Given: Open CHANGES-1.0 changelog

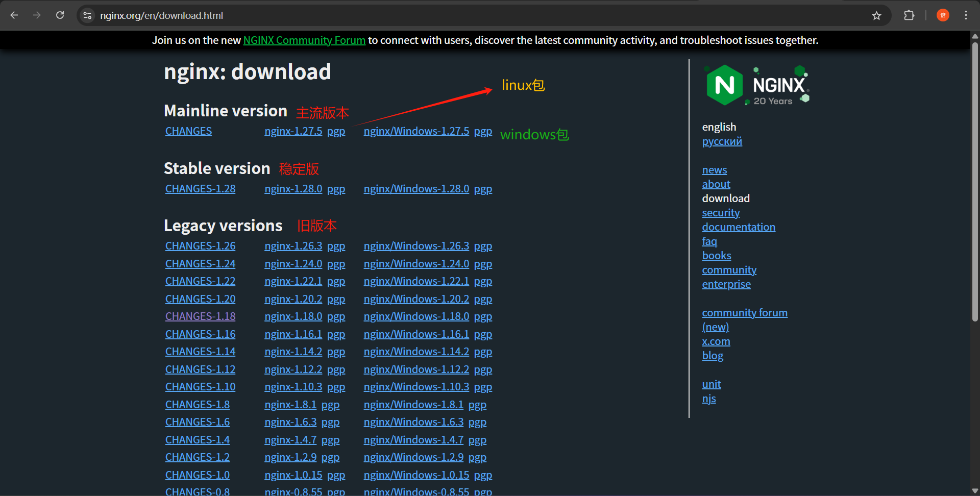Looking at the screenshot, I should click(x=198, y=475).
